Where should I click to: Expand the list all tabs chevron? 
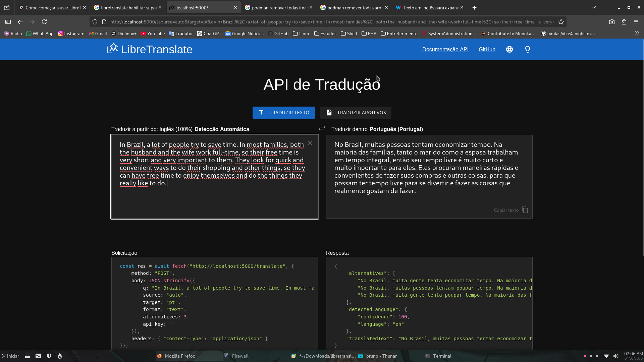593,7
